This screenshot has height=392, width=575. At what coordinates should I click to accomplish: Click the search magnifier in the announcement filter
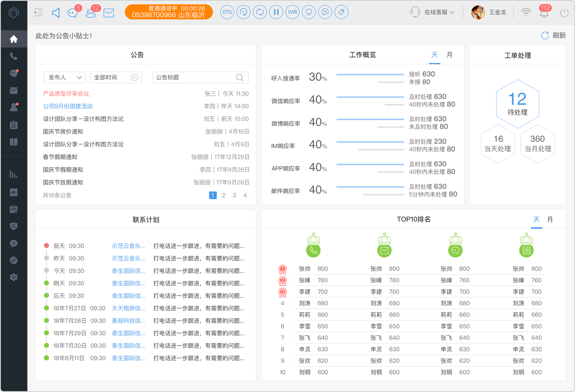240,77
